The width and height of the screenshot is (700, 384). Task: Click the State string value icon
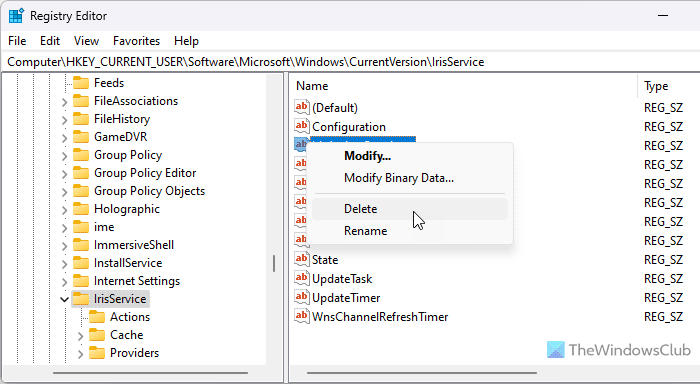302,259
